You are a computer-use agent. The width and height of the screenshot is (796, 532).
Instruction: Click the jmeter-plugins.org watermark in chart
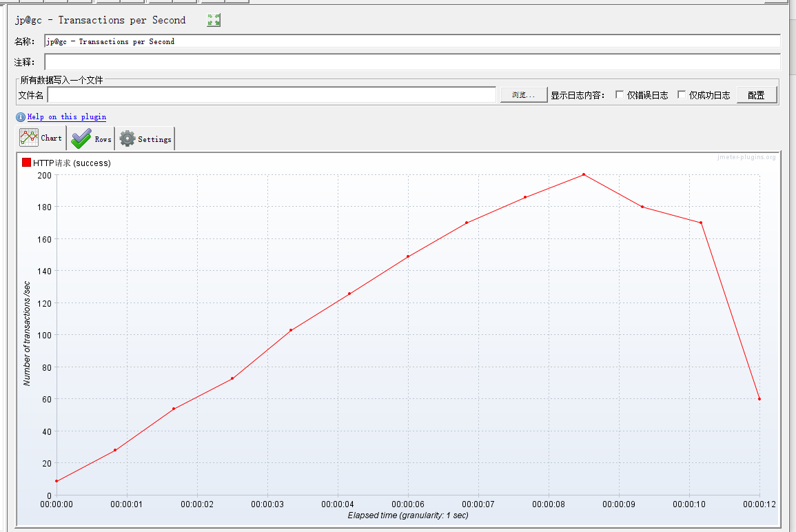click(x=748, y=158)
